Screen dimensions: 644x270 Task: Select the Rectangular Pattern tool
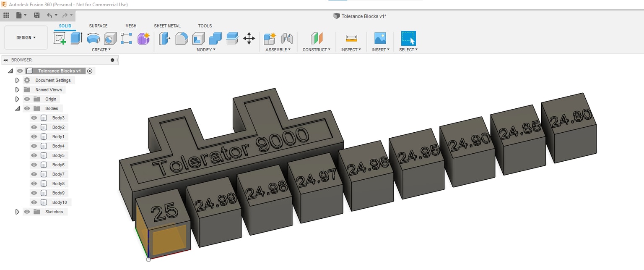pos(126,39)
